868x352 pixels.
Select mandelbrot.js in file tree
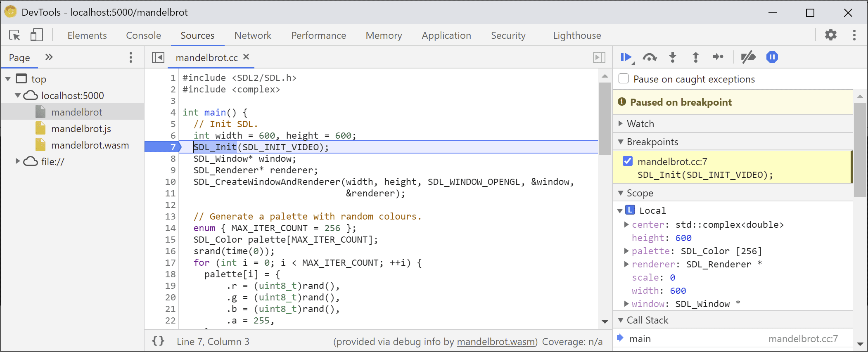click(81, 129)
